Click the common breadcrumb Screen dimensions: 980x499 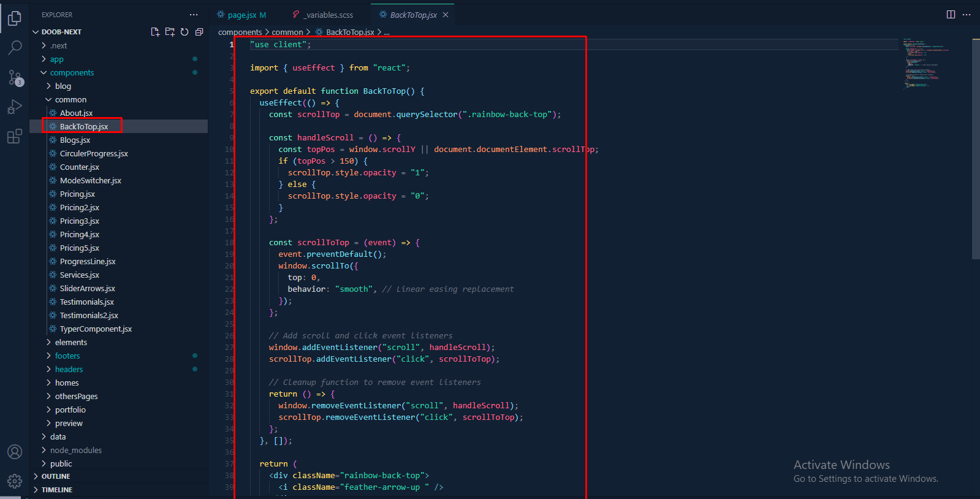click(x=287, y=32)
